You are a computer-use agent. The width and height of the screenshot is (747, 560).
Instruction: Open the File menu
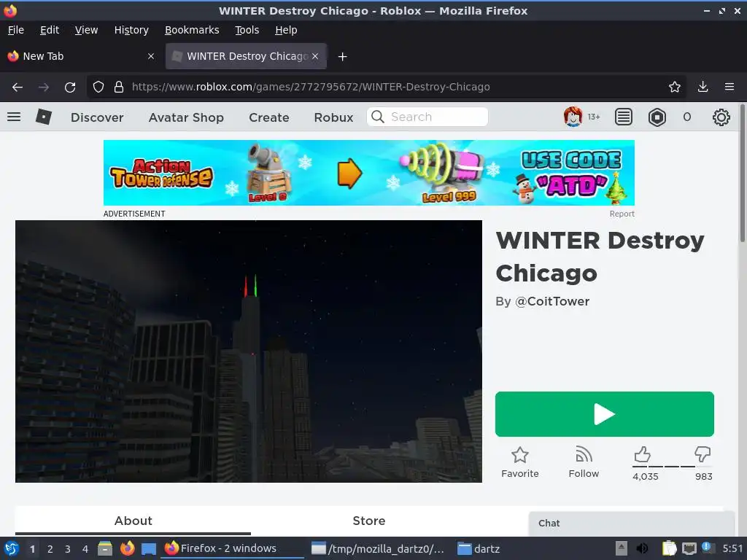coord(16,30)
